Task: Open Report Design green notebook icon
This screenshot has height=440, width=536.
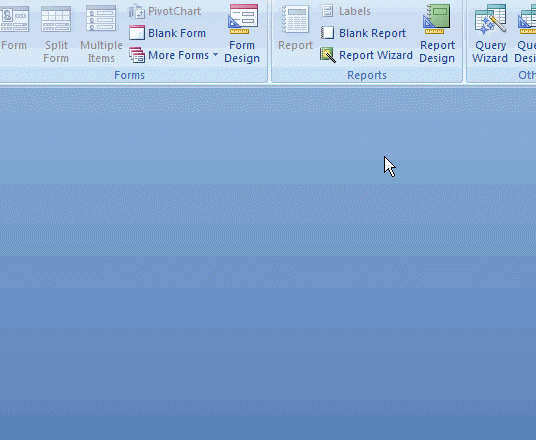Action: (437, 19)
